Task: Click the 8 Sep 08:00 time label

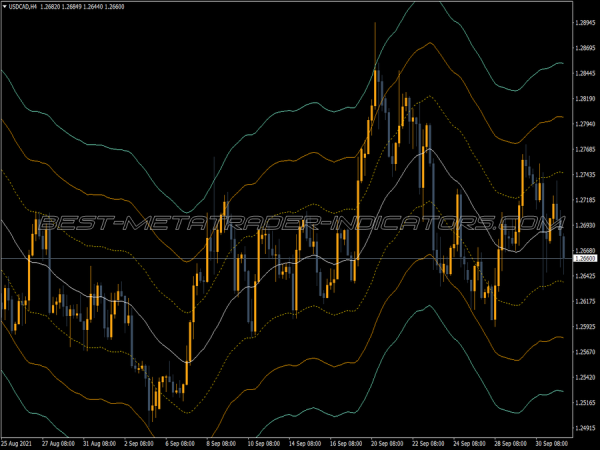Action: point(222,443)
